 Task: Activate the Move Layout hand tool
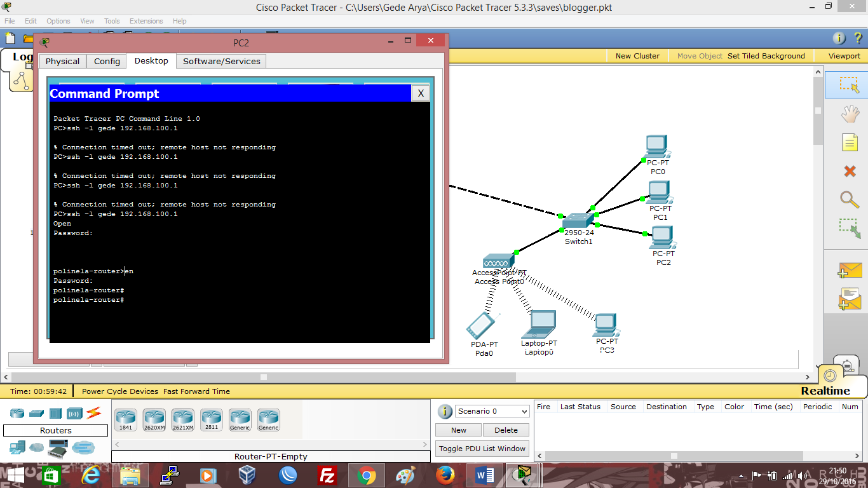click(850, 114)
